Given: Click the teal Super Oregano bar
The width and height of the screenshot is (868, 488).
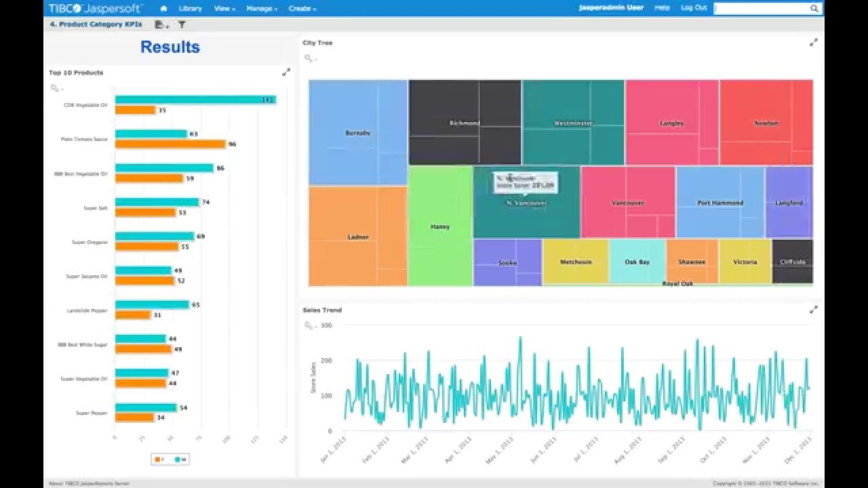Looking at the screenshot, I should [155, 236].
